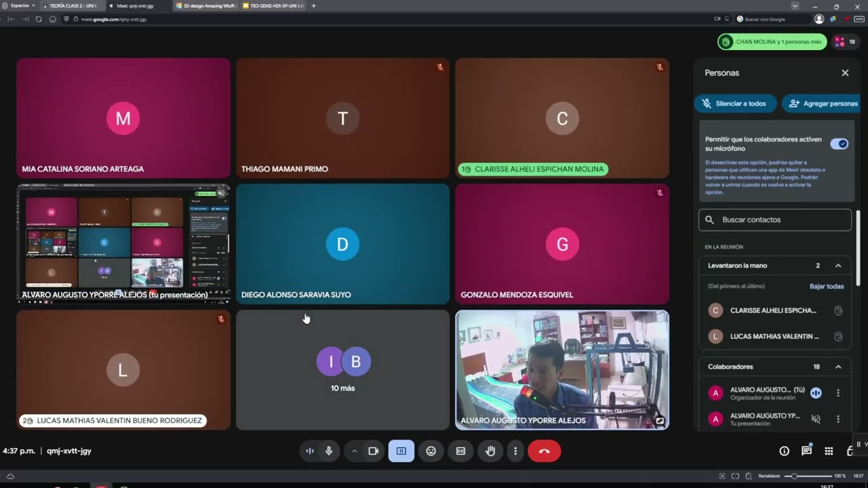Click Silenciar a todos button

[x=734, y=104]
